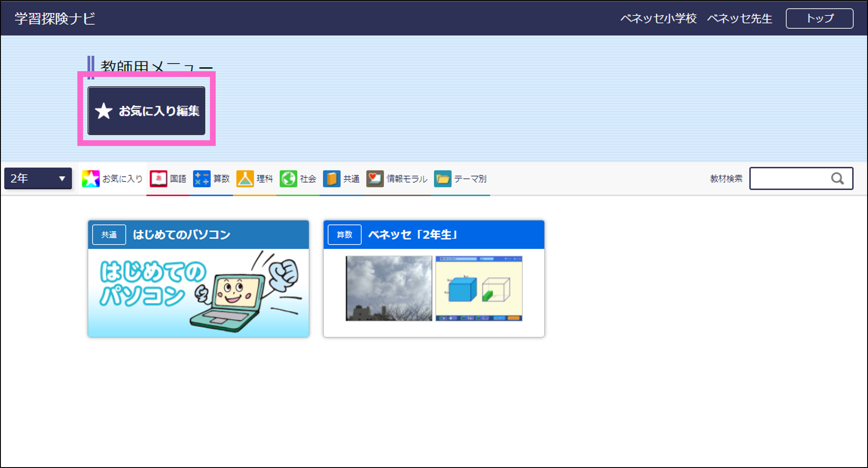The height and width of the screenshot is (468, 868).
Task: Select the 算数 calculator icon
Action: 202,178
